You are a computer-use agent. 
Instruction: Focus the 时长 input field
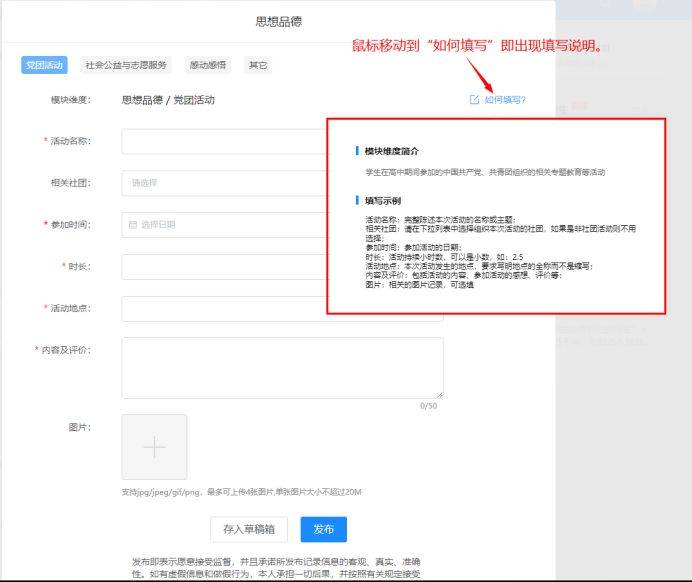tap(224, 267)
